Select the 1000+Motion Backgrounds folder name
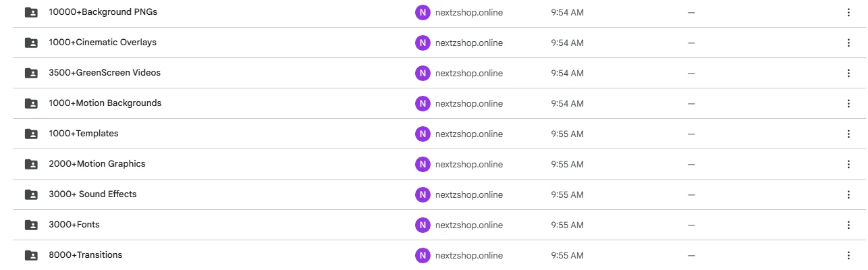 coord(105,103)
